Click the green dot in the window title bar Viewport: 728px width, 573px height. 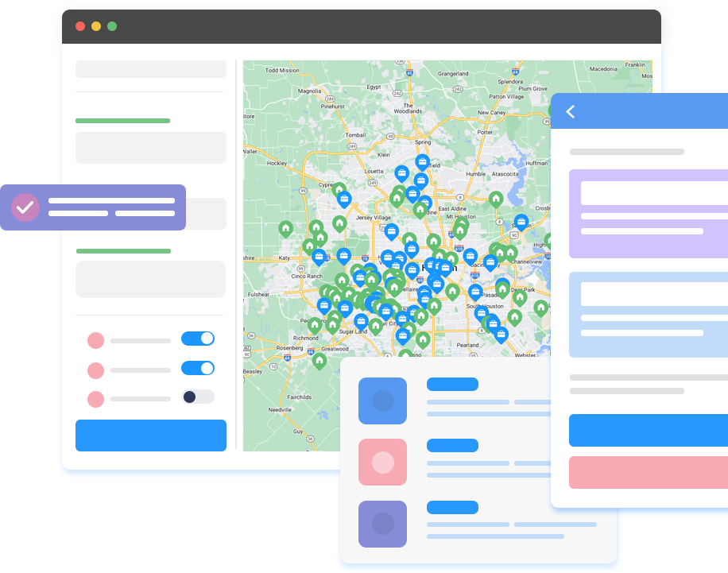112,26
